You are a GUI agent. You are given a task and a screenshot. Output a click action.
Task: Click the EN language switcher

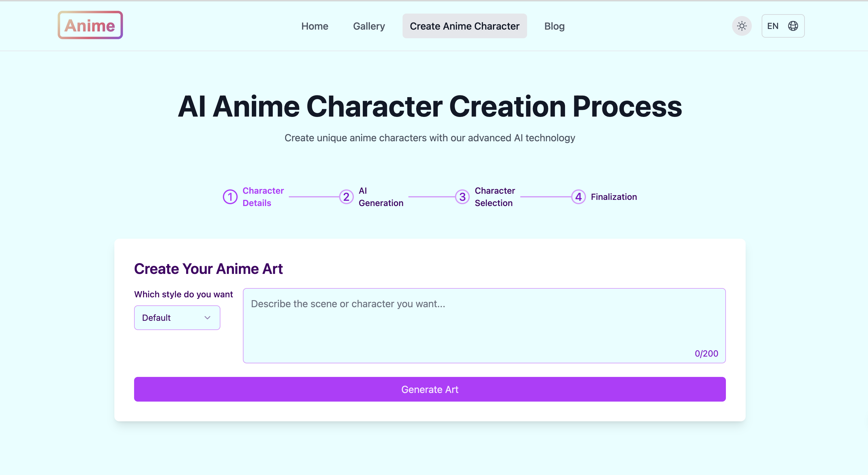[773, 26]
